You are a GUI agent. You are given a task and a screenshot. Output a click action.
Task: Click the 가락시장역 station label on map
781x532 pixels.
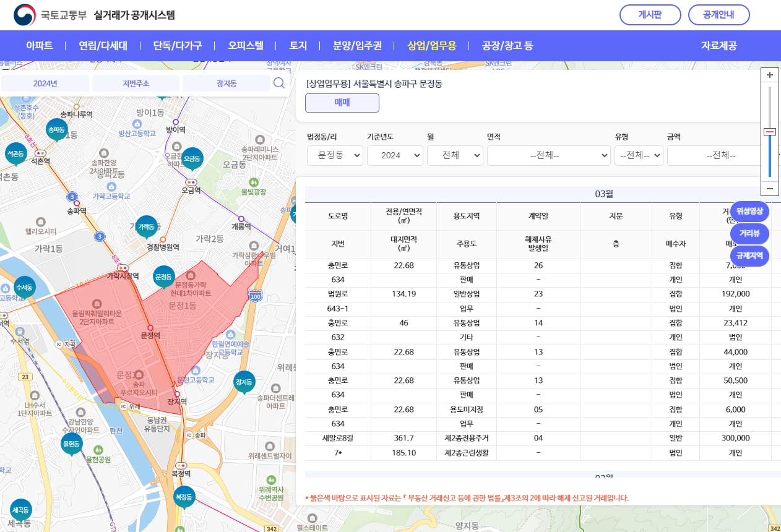tap(123, 276)
